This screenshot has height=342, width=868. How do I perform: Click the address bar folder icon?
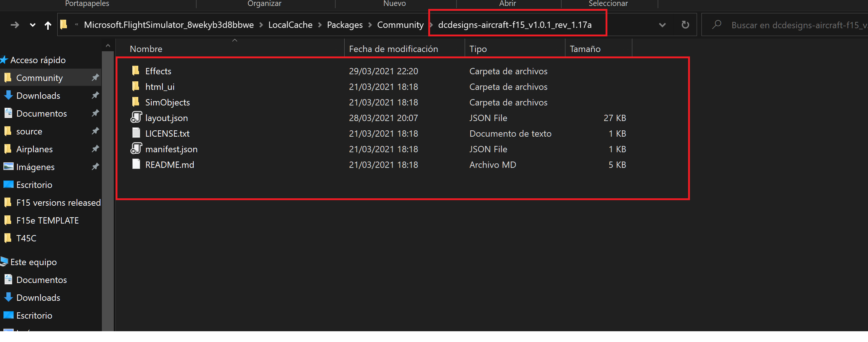(x=64, y=25)
